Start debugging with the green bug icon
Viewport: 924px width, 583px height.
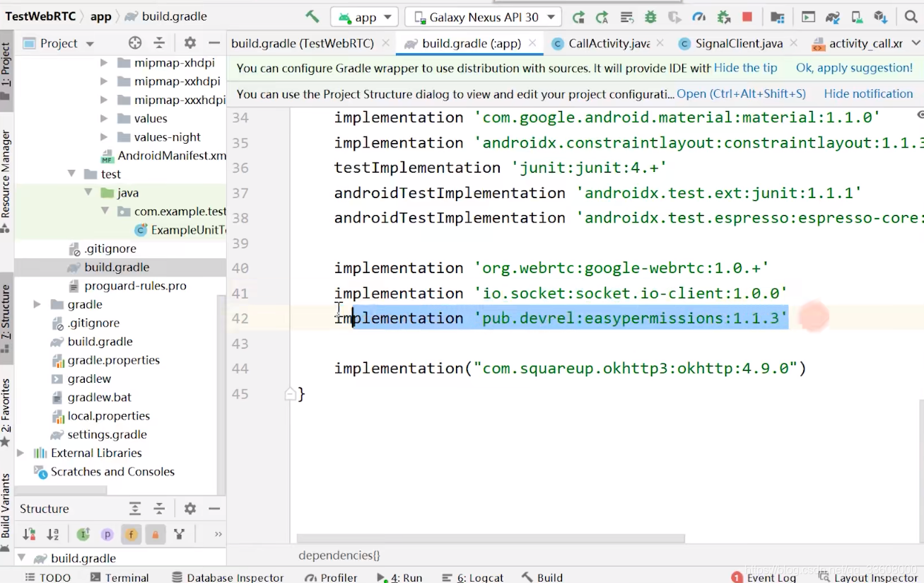(x=650, y=17)
